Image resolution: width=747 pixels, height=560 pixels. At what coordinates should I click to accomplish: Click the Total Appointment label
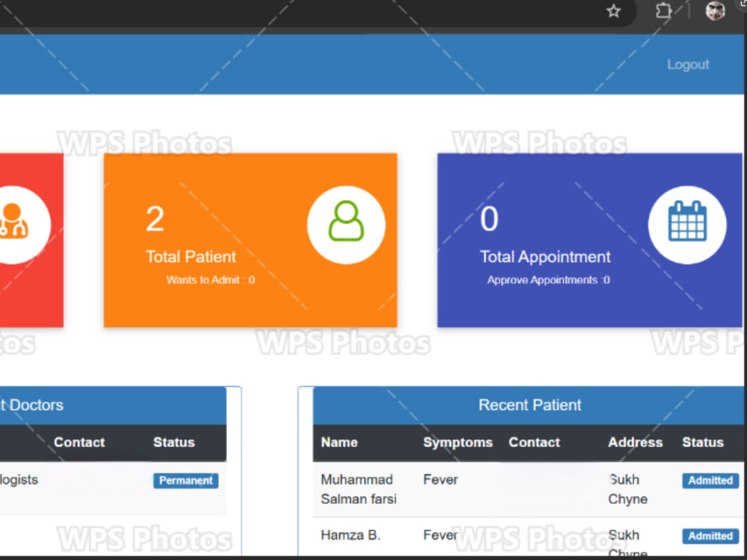click(545, 257)
